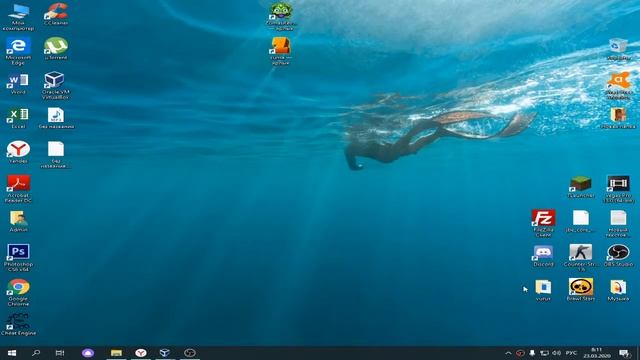Viewport: 640px width, 360px height.
Task: Select the Acrobat Reader DC shortcut
Action: point(18,189)
